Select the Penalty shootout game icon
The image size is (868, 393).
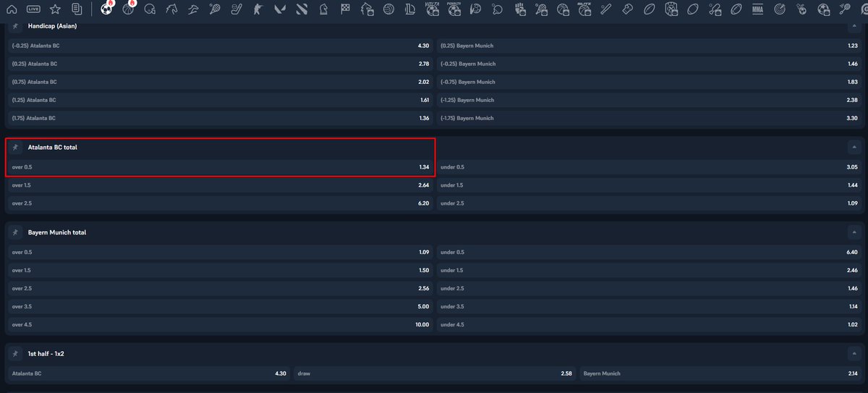[454, 9]
